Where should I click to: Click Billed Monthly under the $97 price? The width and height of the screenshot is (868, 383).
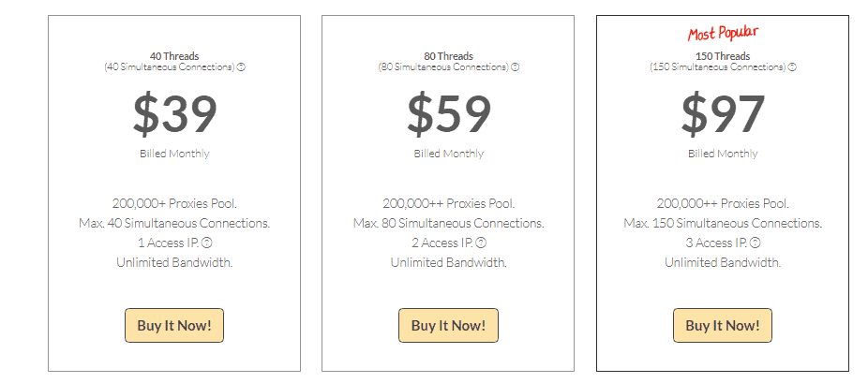pos(723,154)
